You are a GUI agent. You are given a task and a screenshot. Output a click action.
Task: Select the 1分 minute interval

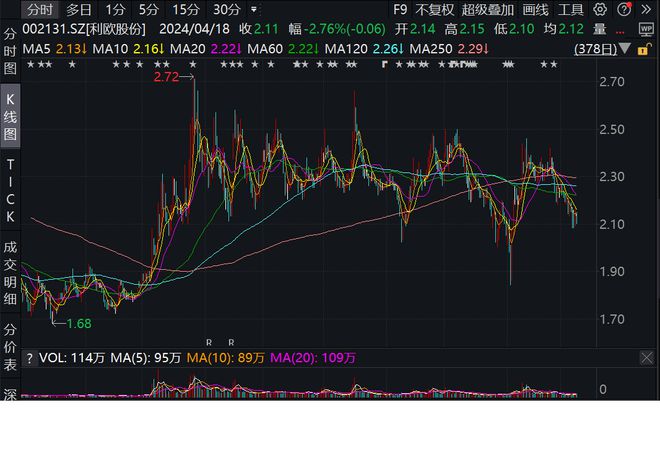tap(115, 10)
